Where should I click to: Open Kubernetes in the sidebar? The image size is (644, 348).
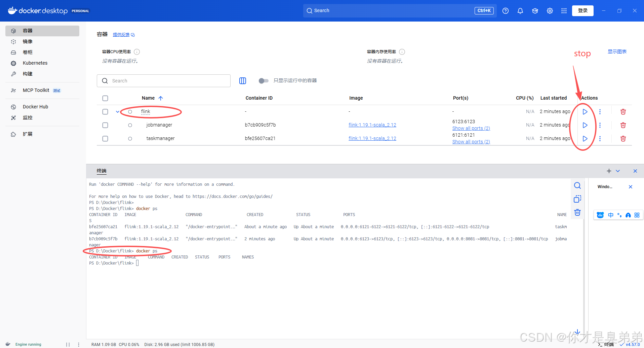tap(42, 63)
